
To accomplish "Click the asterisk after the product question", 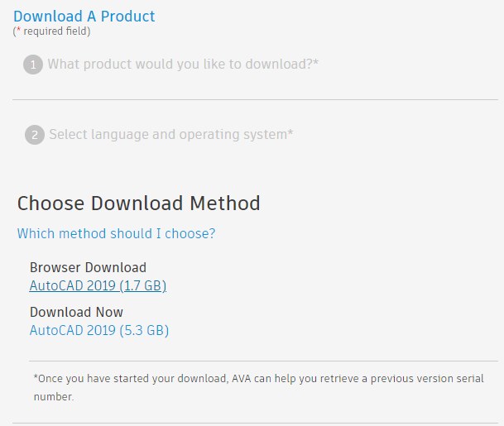I will tap(315, 62).
